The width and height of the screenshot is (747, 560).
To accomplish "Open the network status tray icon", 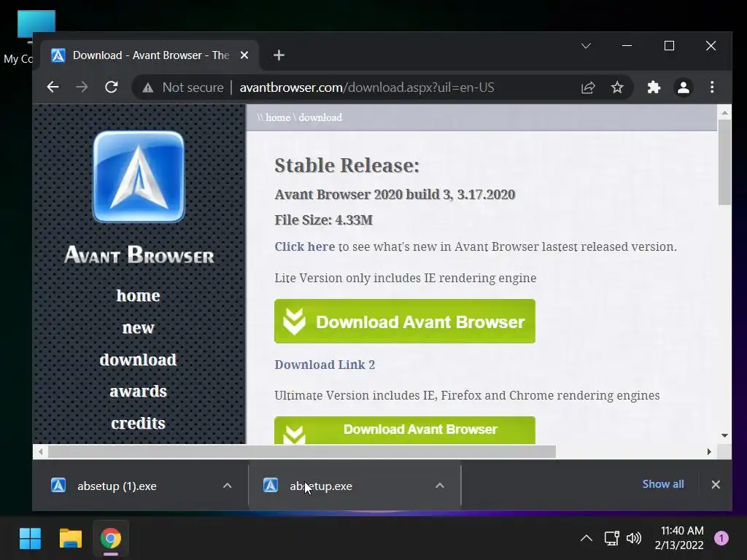I will coord(612,538).
